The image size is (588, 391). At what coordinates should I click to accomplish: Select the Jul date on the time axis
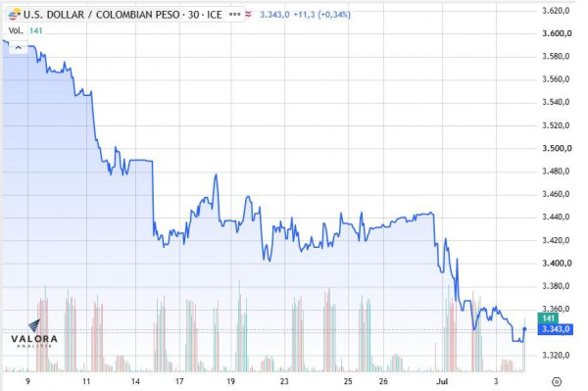coord(443,381)
